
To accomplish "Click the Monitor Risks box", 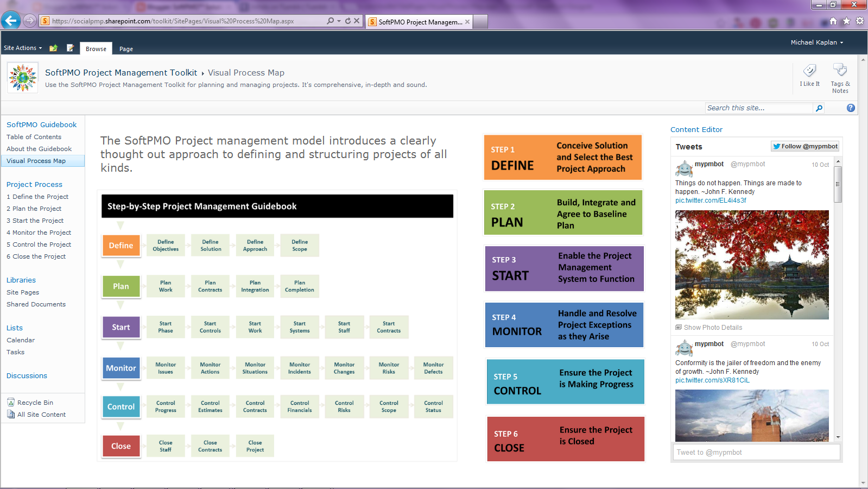I will pos(389,368).
